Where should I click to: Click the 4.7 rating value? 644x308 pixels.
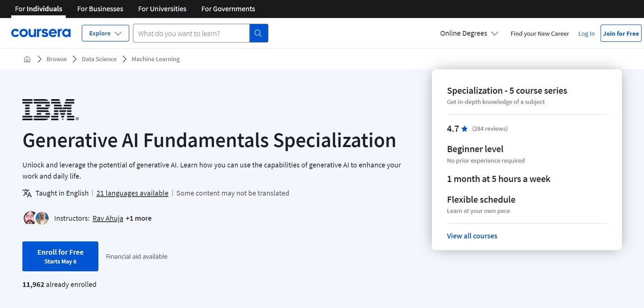[453, 129]
